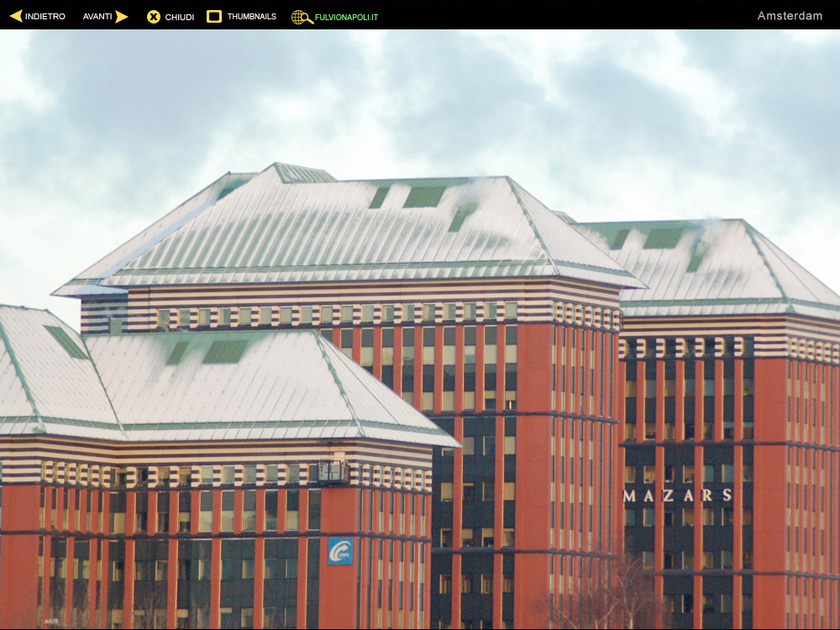Go back with the INDIETRO label
The image size is (840, 630).
coord(45,17)
